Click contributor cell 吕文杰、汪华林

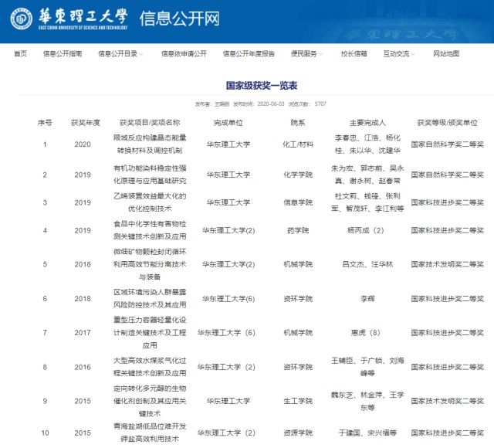pyautogui.click(x=367, y=264)
